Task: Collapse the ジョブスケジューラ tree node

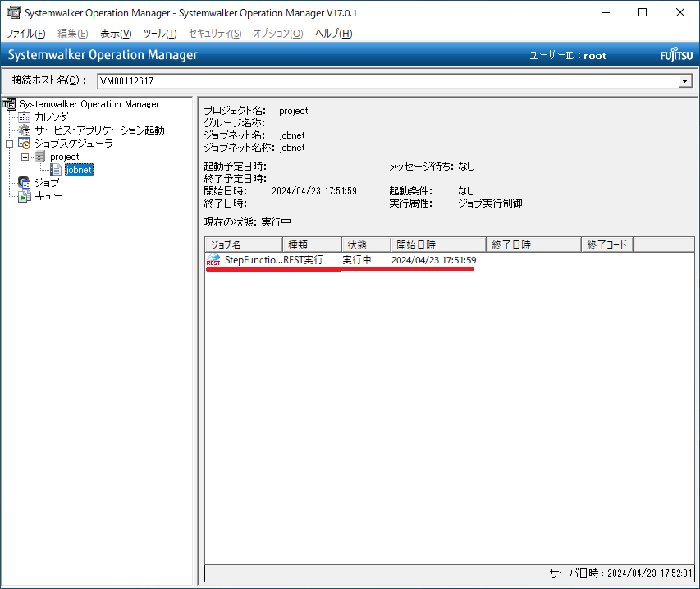Action: click(x=9, y=144)
